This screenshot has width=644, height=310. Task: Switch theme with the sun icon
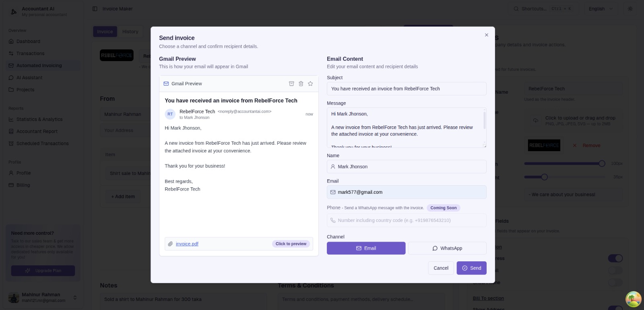click(630, 9)
